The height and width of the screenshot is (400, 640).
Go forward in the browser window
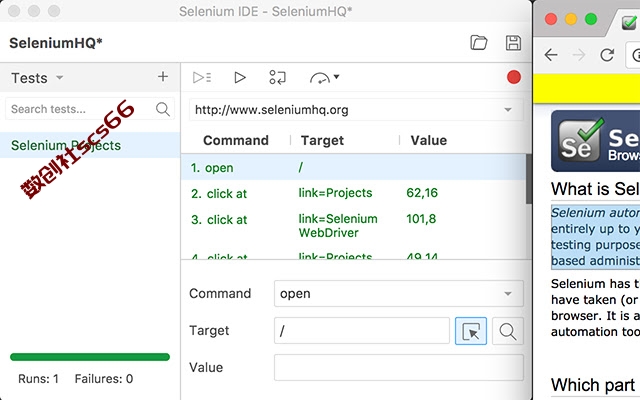click(579, 55)
